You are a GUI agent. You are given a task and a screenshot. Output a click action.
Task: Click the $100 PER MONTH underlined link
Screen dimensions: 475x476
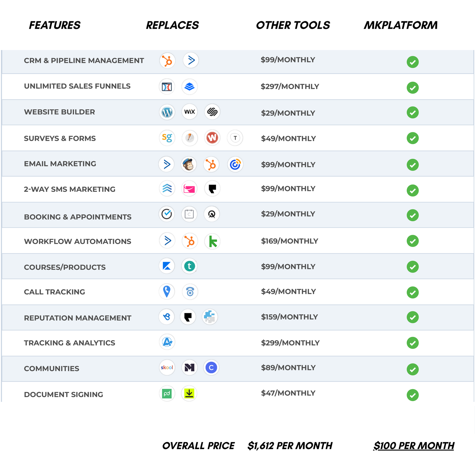pos(414,446)
